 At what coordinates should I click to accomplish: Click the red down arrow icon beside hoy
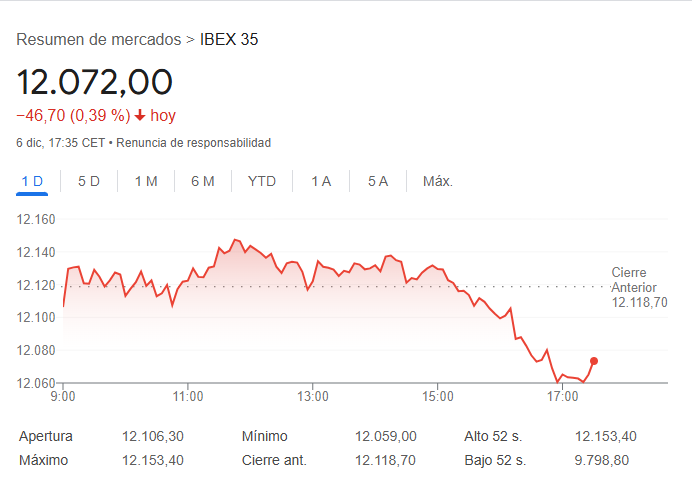click(x=140, y=115)
